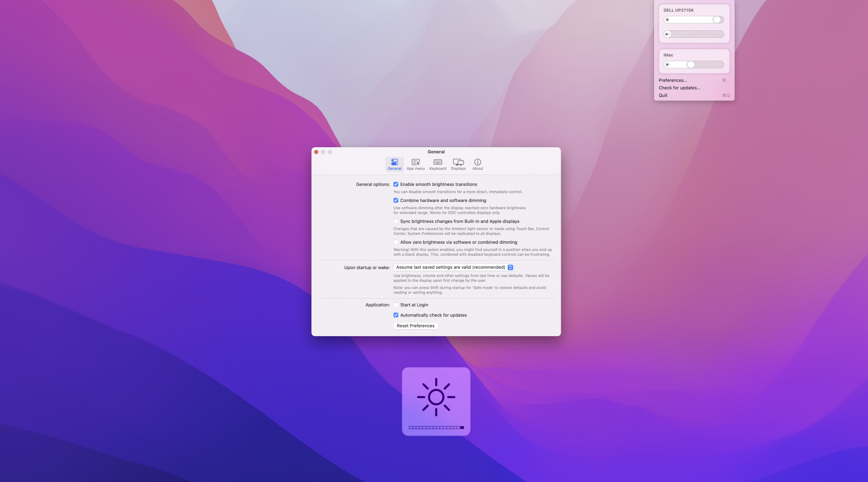Screen dimensions: 868x482
Task: Toggle Start at Login checkbox
Action: pyautogui.click(x=396, y=305)
